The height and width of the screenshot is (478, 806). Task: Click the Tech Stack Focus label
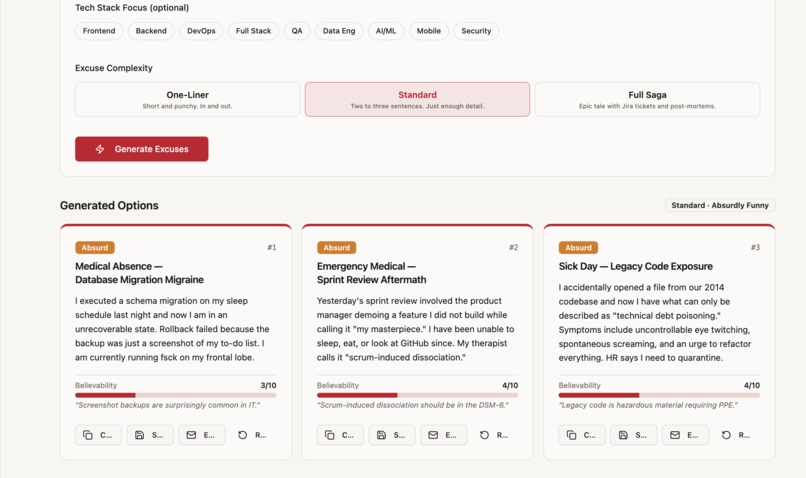(132, 8)
